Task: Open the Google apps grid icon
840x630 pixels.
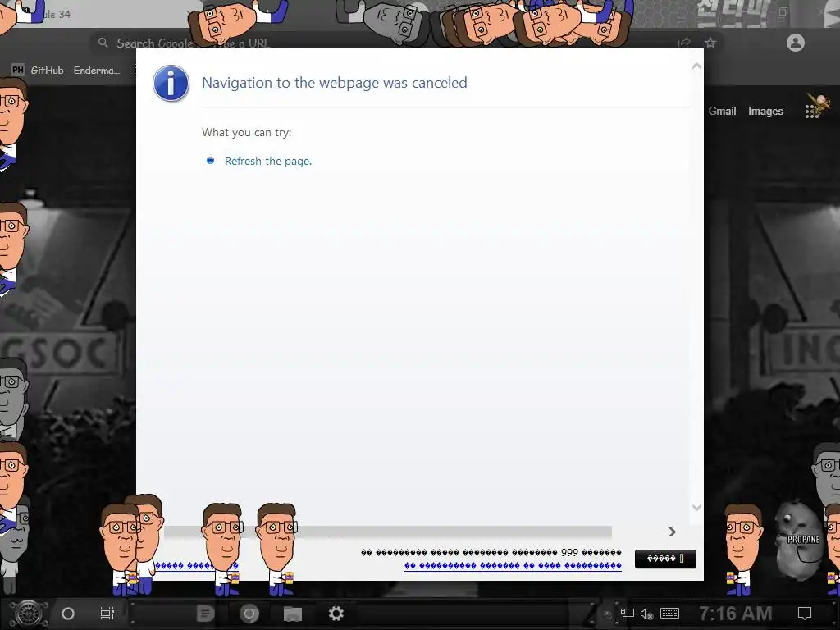Action: [x=811, y=111]
